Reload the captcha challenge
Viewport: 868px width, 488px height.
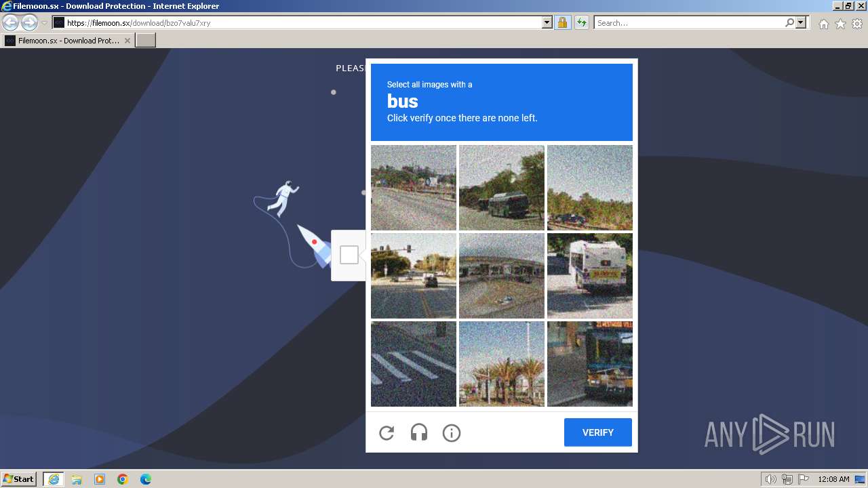click(387, 432)
